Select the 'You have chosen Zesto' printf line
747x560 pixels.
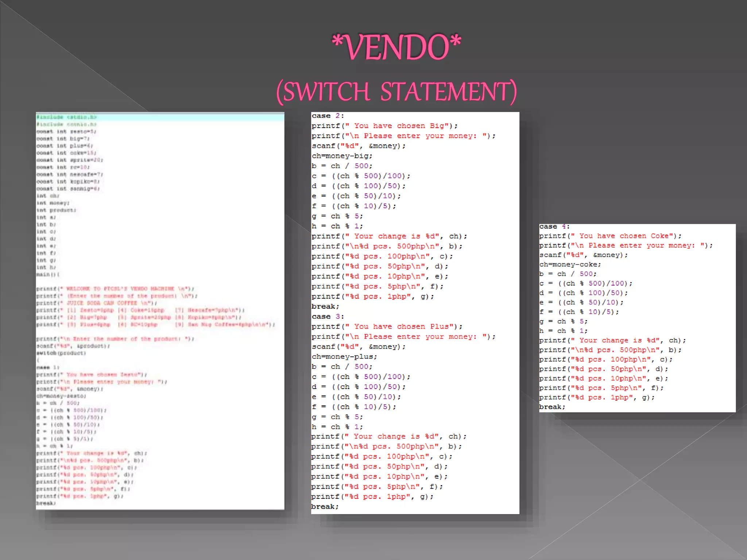(x=92, y=374)
